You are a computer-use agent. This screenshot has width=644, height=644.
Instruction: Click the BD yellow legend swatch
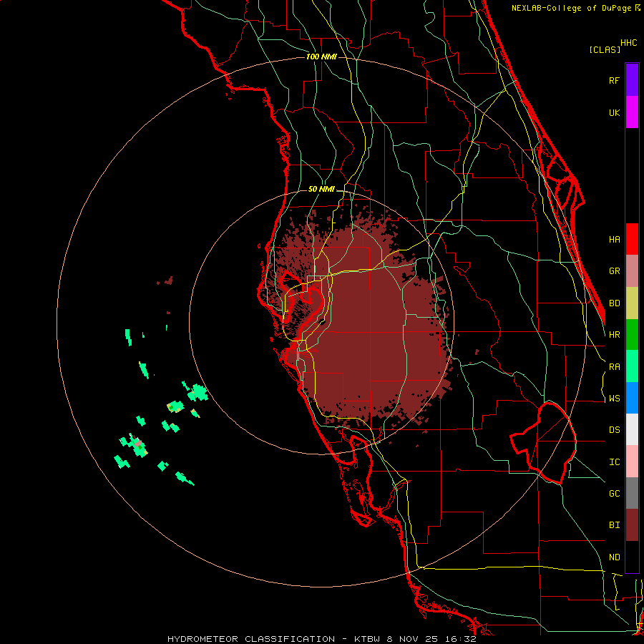632,303
